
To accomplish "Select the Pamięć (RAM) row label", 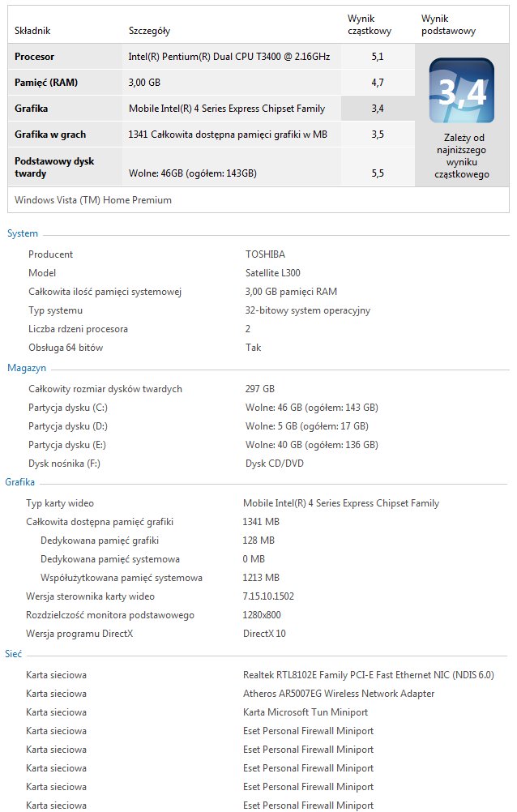I will tap(46, 83).
